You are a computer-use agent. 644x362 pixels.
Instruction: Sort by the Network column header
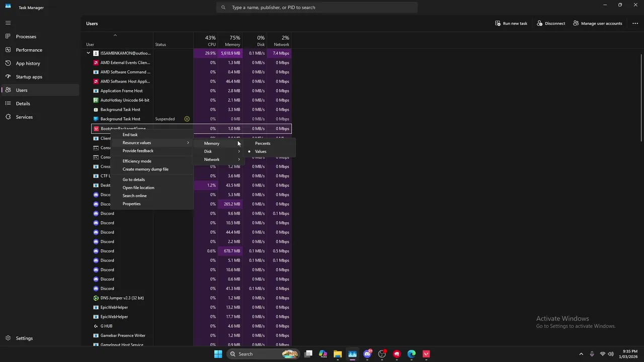coord(279,40)
